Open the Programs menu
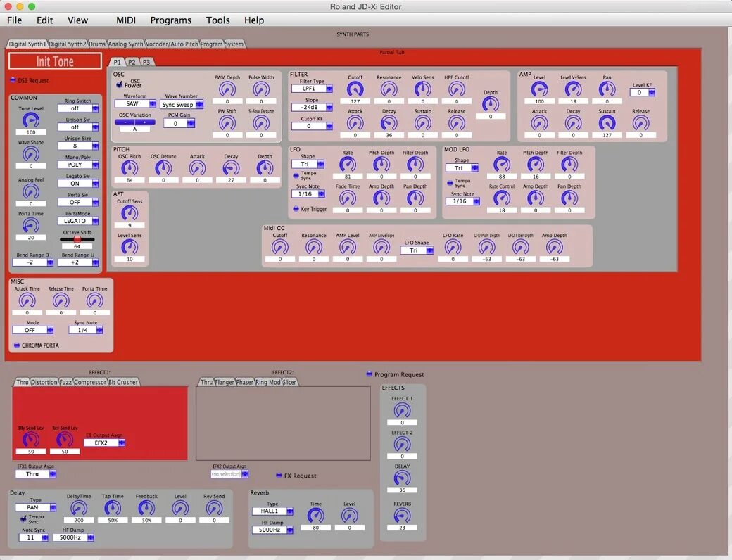This screenshot has height=560, width=732. click(171, 20)
